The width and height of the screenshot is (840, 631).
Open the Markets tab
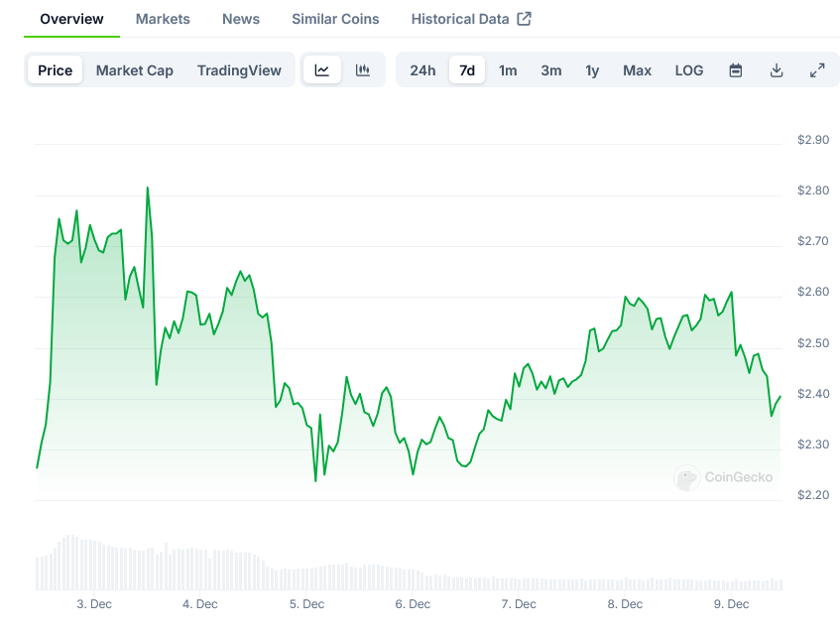pyautogui.click(x=163, y=19)
